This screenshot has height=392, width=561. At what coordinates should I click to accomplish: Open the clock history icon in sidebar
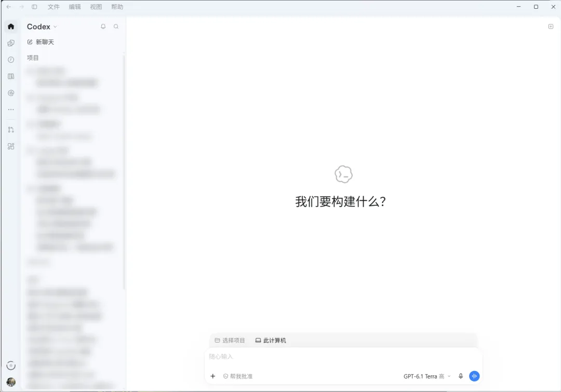click(11, 60)
